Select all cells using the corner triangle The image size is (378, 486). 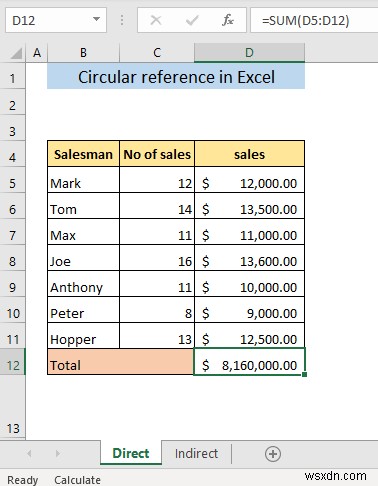(17, 53)
